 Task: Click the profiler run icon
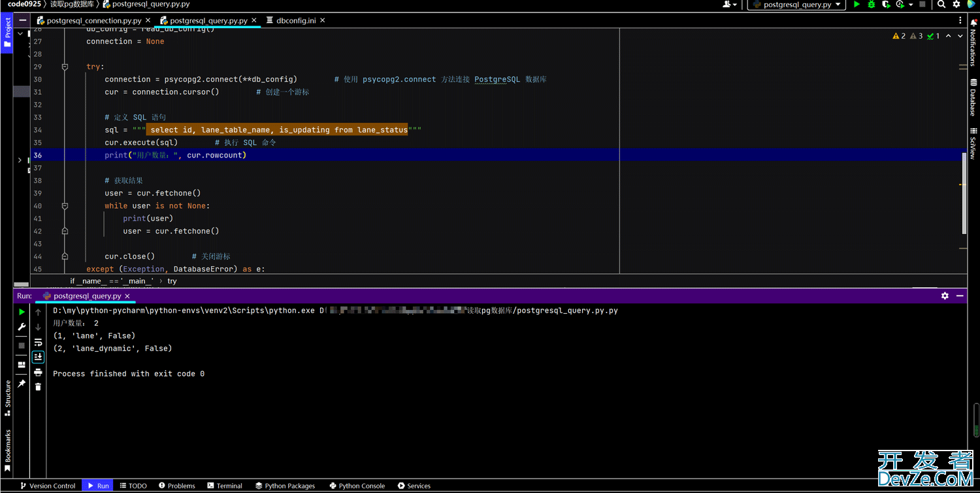[900, 4]
